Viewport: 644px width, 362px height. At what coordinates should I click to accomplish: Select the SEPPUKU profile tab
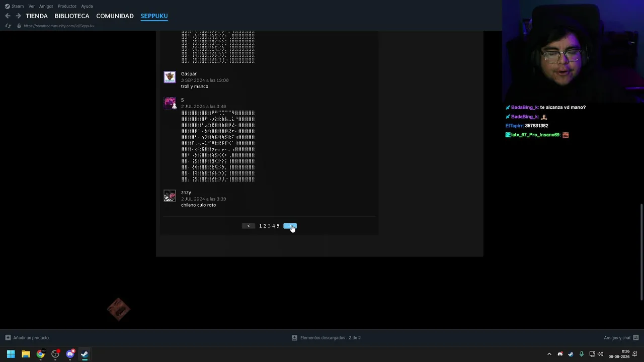(154, 16)
